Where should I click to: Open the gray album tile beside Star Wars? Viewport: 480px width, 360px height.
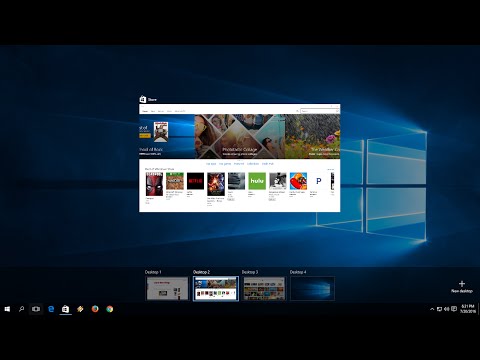236,181
